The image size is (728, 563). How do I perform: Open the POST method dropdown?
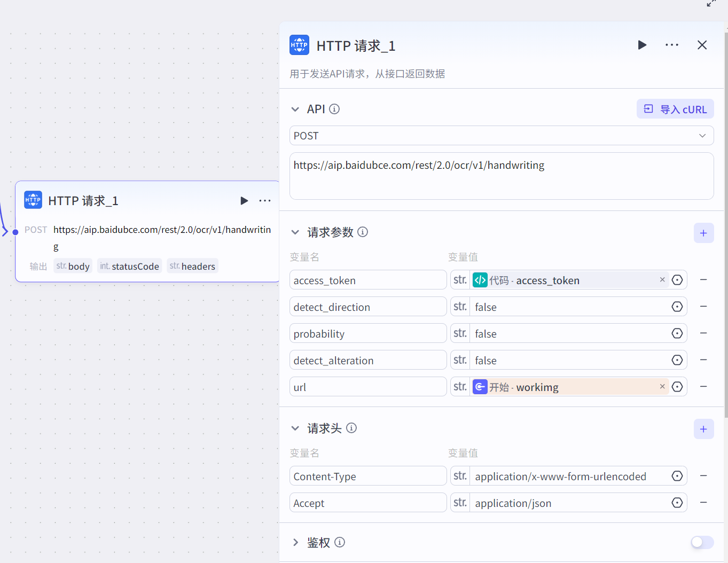click(502, 136)
